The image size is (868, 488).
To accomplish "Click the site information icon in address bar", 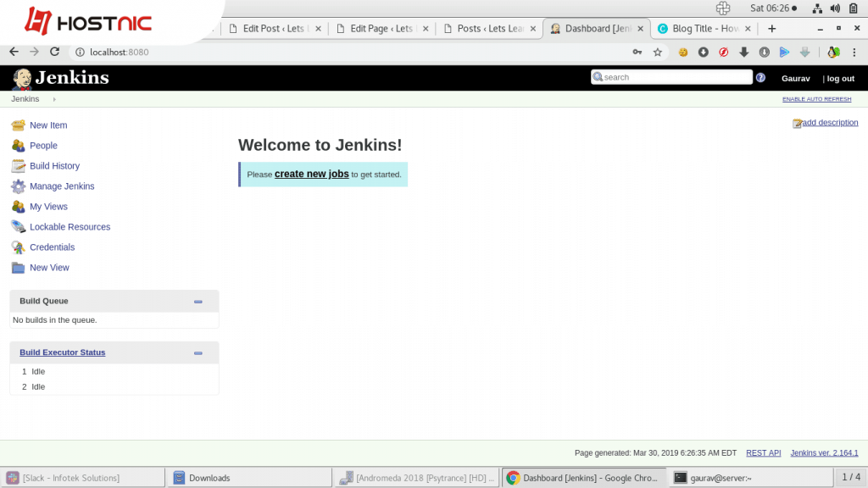I will [80, 52].
